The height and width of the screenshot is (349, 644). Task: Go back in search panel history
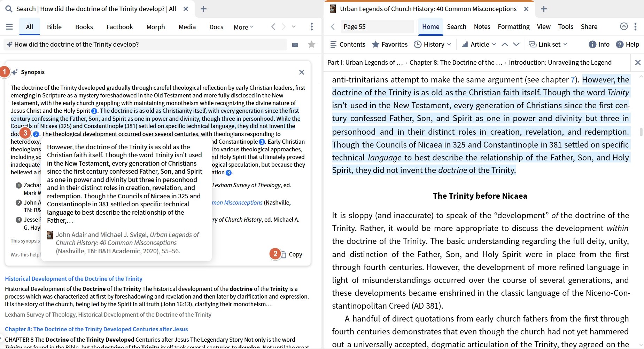click(x=273, y=27)
